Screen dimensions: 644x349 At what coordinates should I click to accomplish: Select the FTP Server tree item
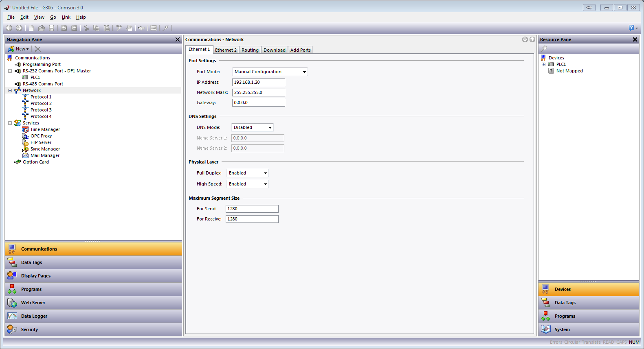click(x=41, y=142)
